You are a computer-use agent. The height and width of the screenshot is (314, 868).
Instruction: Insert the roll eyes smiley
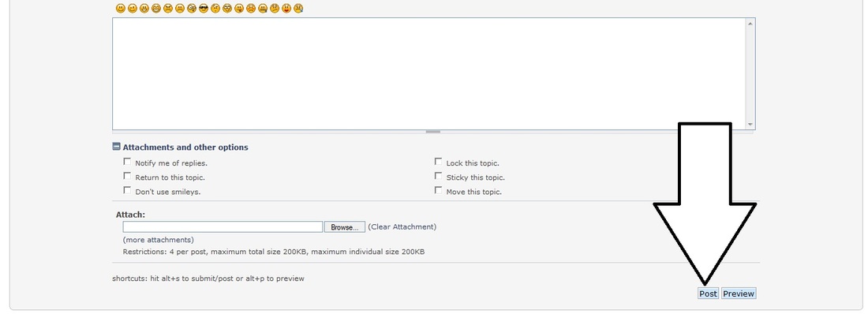(227, 9)
